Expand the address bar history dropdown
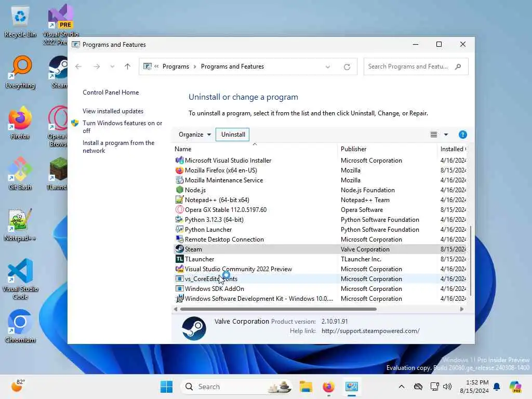The height and width of the screenshot is (399, 532). (328, 67)
